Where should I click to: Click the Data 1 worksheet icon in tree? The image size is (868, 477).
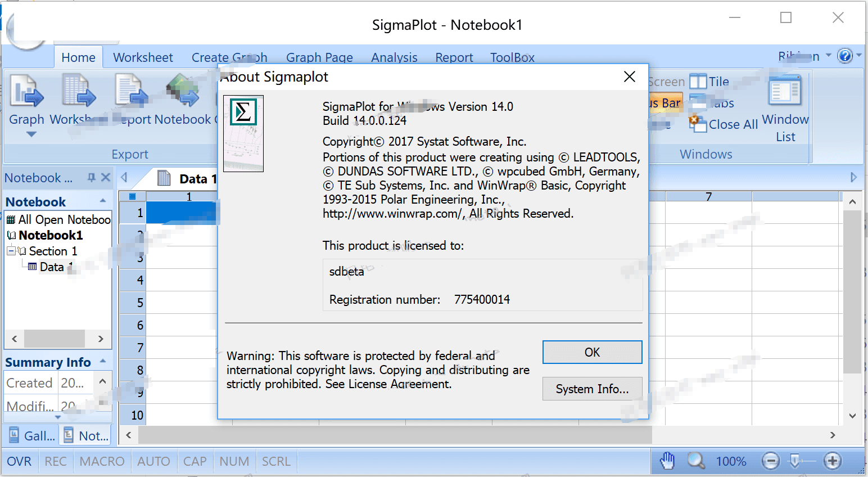[x=33, y=267]
